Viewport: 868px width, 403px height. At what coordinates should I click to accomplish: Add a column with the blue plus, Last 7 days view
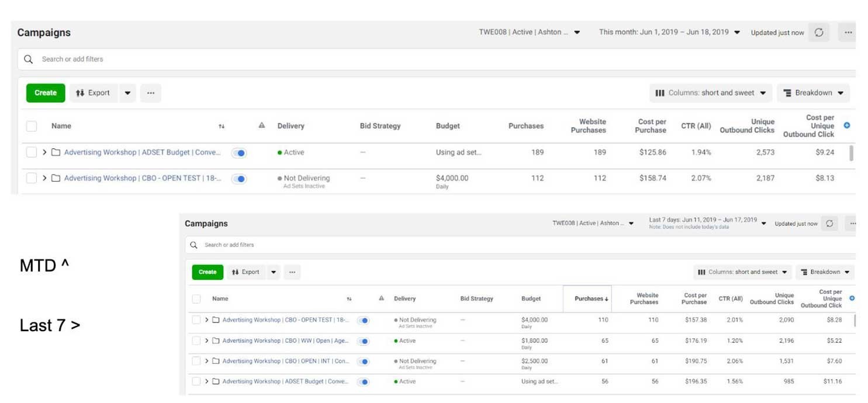[852, 298]
